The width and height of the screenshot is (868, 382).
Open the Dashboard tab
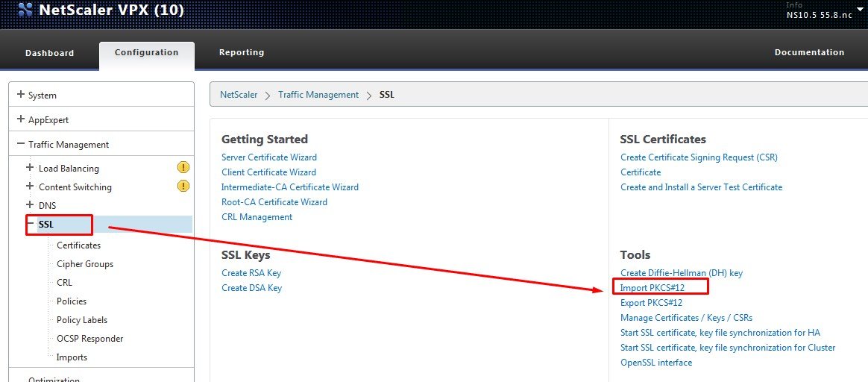49,53
